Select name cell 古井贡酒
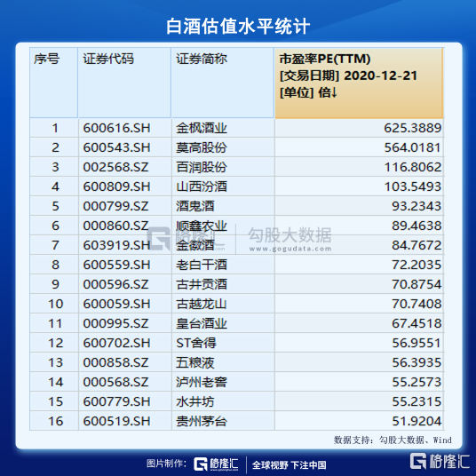The image size is (476, 476). tap(223, 284)
